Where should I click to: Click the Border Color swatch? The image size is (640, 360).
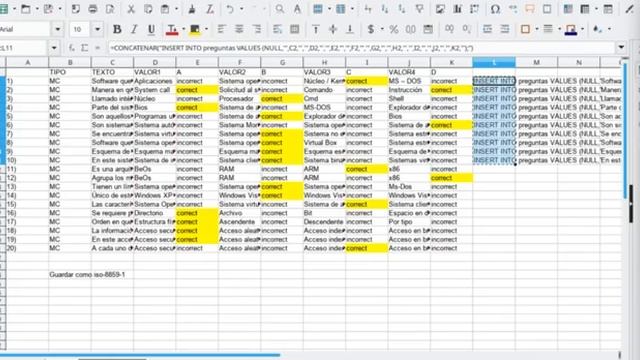coord(571,29)
